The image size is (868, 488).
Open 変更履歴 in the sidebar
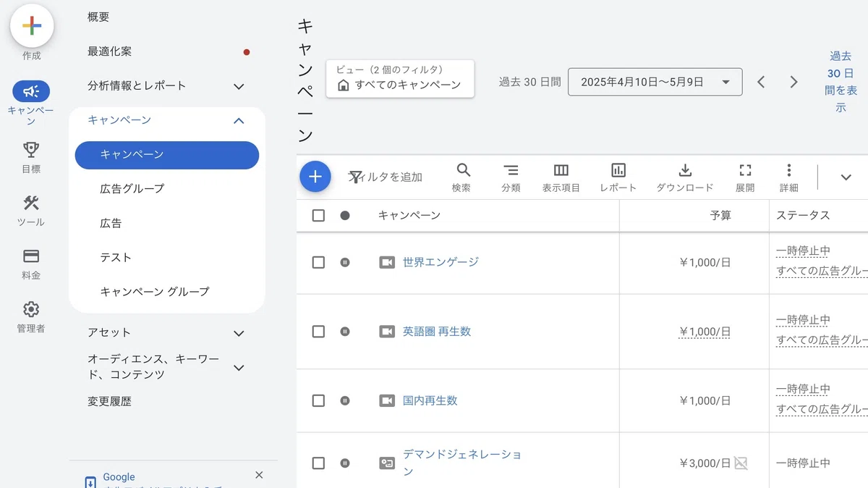tap(110, 401)
